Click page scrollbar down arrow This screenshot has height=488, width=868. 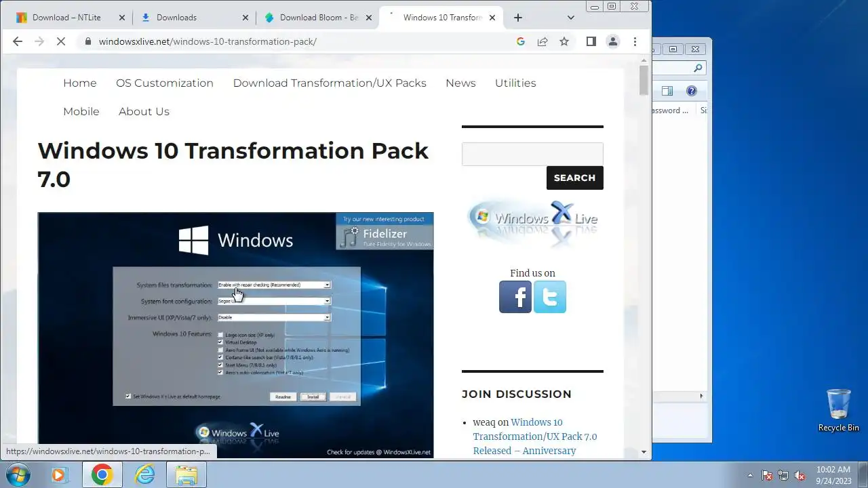point(644,452)
